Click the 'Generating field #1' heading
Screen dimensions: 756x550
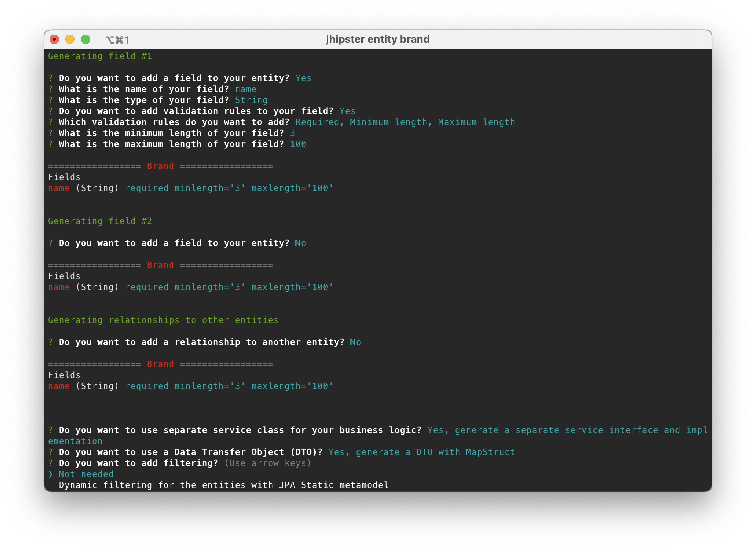pyautogui.click(x=100, y=56)
